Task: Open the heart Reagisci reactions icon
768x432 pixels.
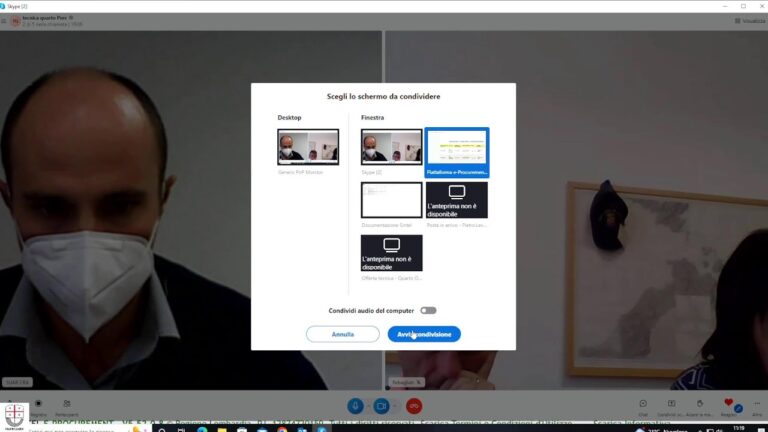Action: (x=728, y=403)
